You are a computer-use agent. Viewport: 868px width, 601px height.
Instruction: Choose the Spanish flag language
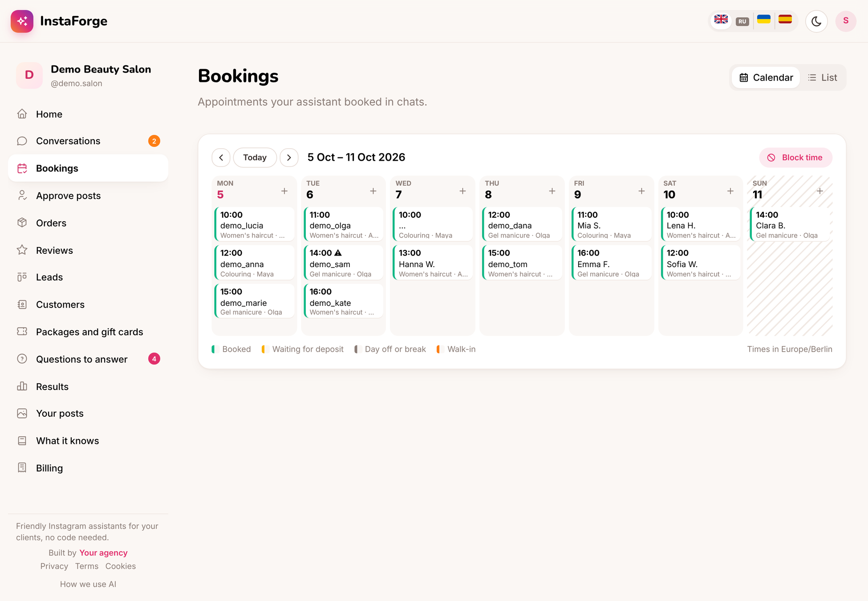[x=785, y=20]
